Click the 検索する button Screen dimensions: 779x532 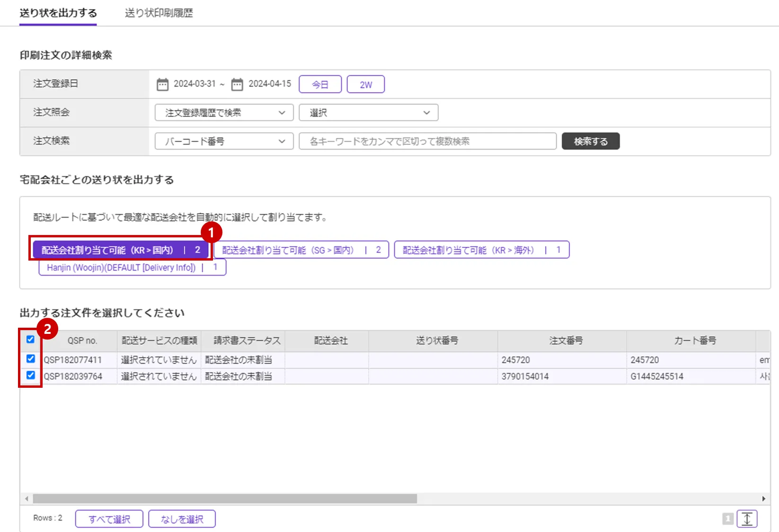click(x=591, y=141)
